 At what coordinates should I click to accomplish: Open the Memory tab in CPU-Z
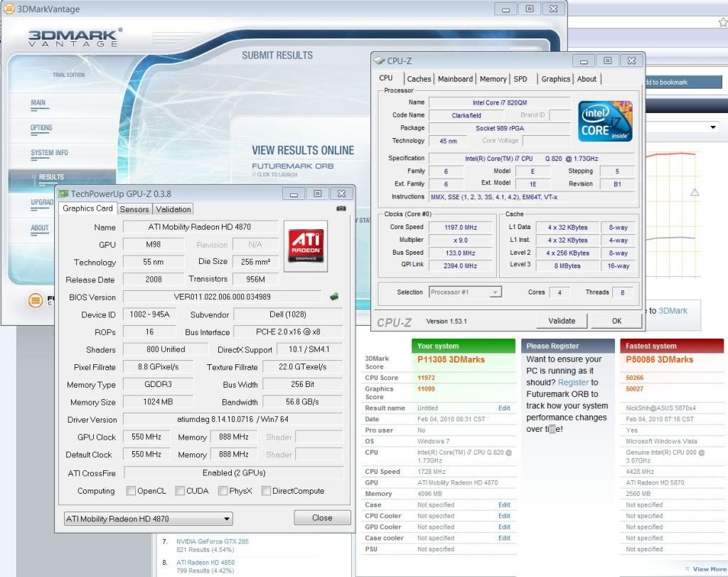point(493,79)
